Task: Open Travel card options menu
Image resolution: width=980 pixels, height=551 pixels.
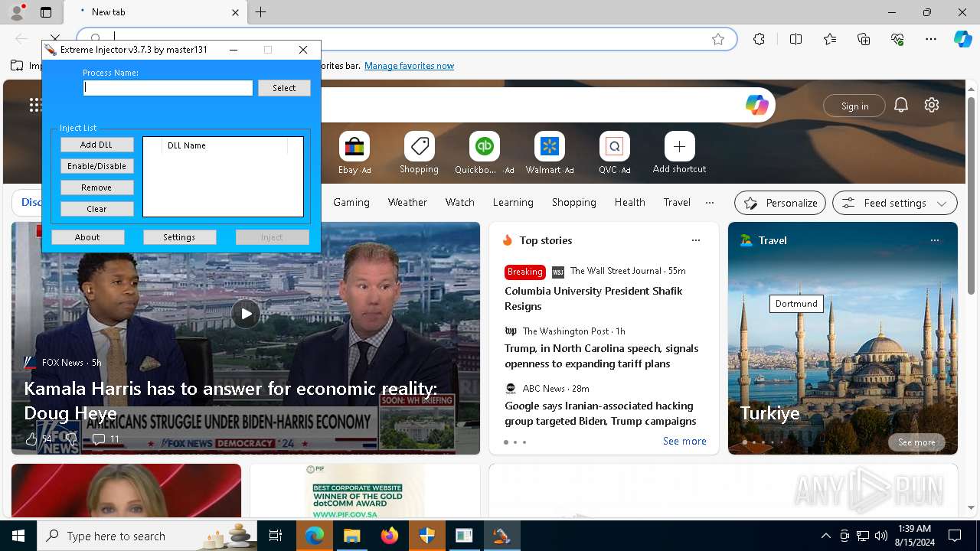Action: [934, 240]
